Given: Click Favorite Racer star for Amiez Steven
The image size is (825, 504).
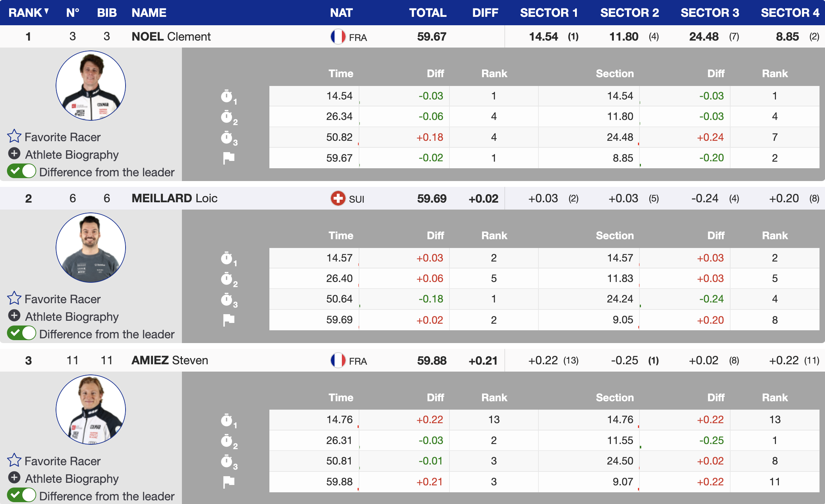Looking at the screenshot, I should [x=14, y=460].
